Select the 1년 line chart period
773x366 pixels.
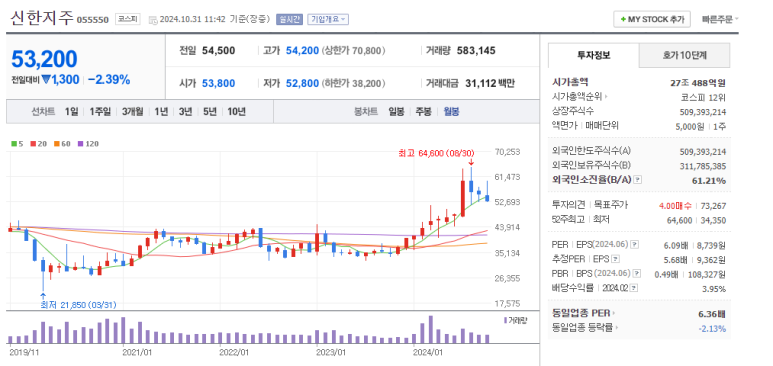coord(161,111)
